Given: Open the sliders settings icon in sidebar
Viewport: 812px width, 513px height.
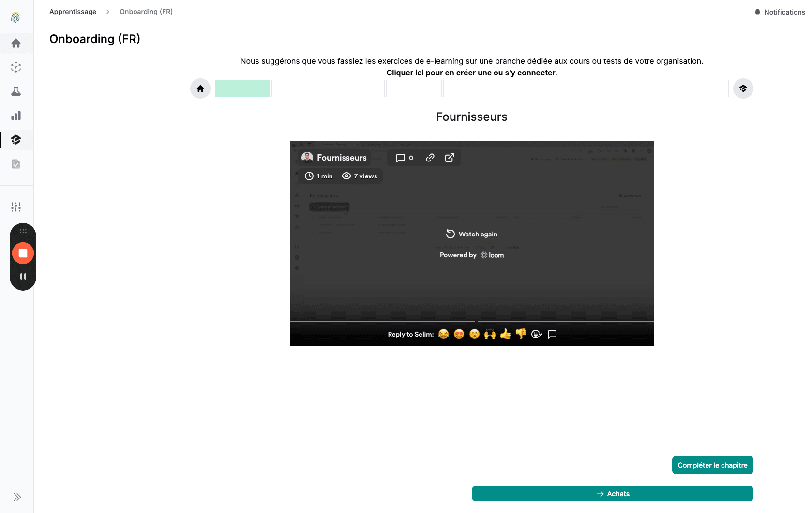Looking at the screenshot, I should (x=16, y=207).
